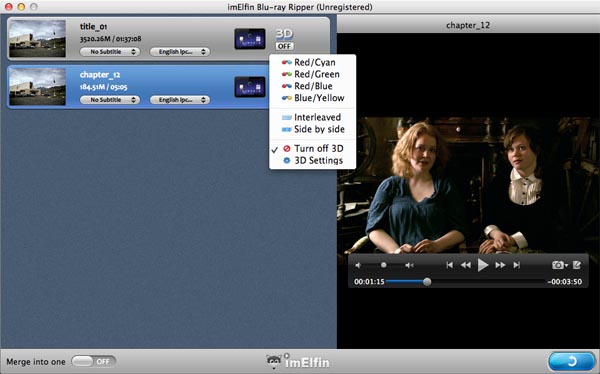The width and height of the screenshot is (600, 374).
Task: Choose Red/Cyan 3D mode
Action: pyautogui.click(x=312, y=62)
